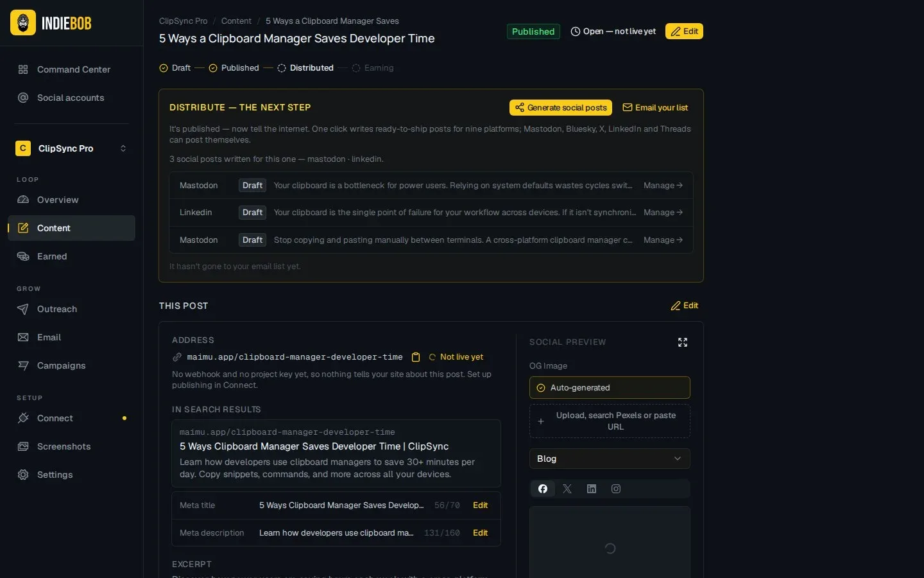
Task: Switch preview to LinkedIn
Action: pos(592,489)
